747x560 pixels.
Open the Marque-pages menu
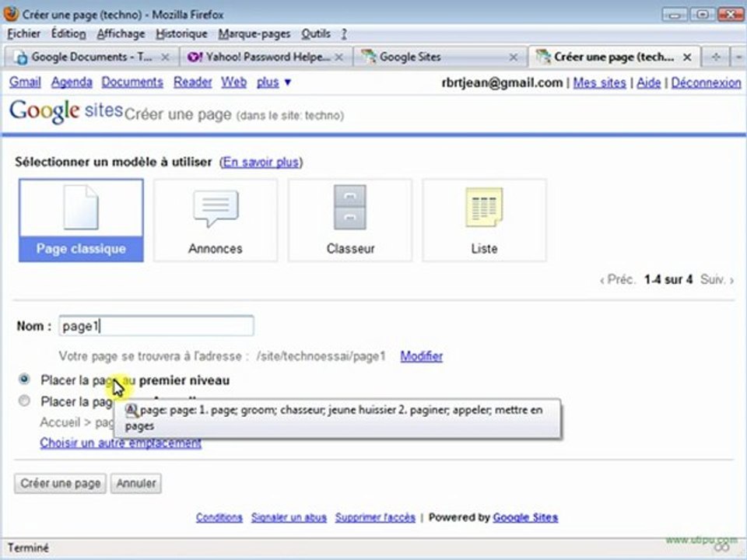click(254, 33)
